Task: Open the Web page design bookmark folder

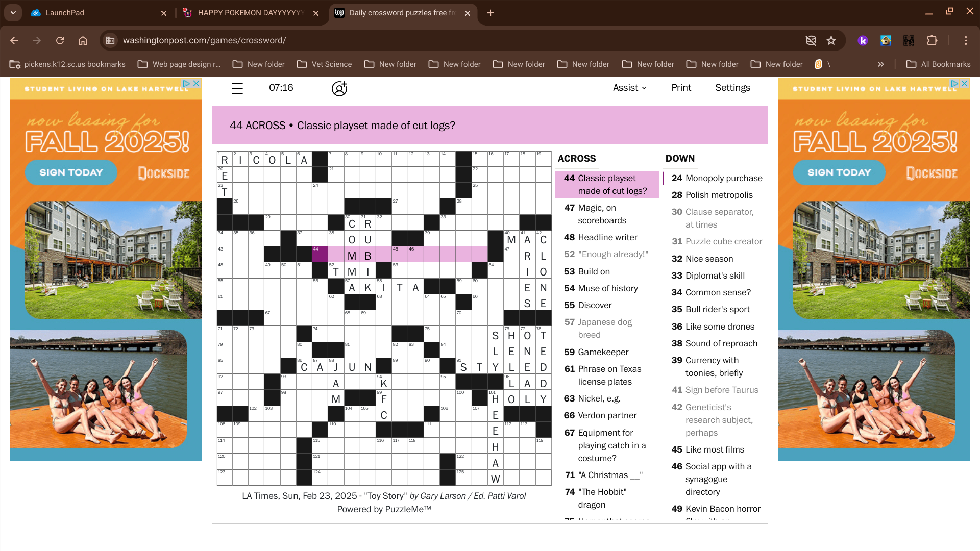Action: coord(179,64)
